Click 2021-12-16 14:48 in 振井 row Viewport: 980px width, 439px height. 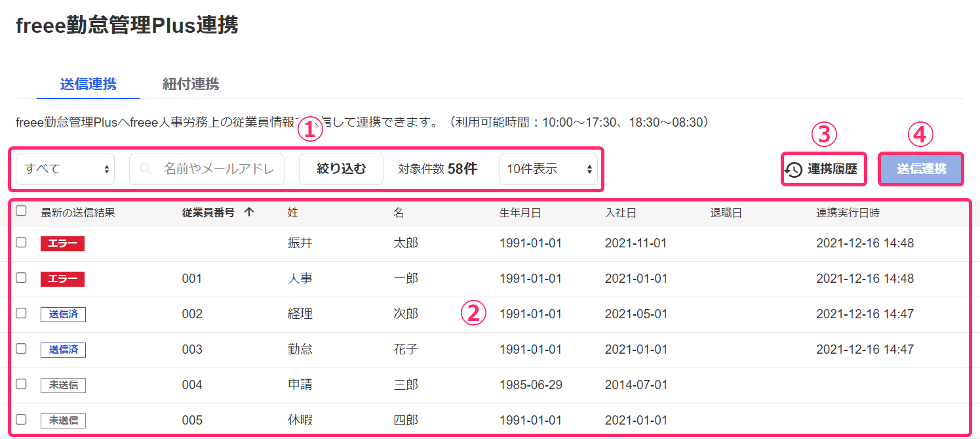pyautogui.click(x=865, y=243)
